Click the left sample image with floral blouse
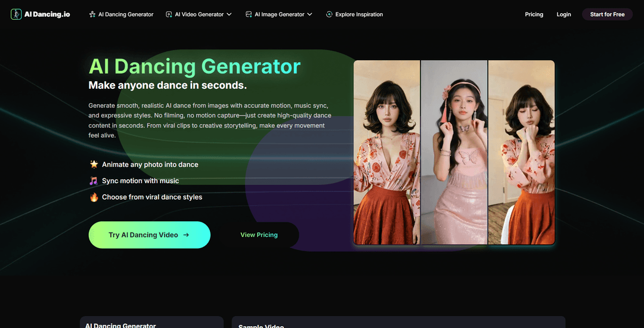Screen dimensions: 644x328 click(x=386, y=152)
